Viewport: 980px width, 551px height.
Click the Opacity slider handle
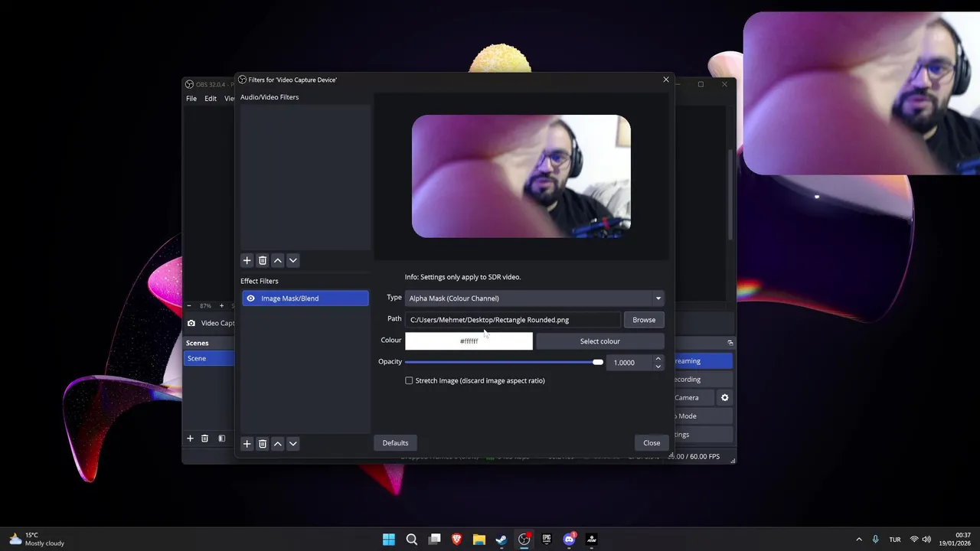598,362
